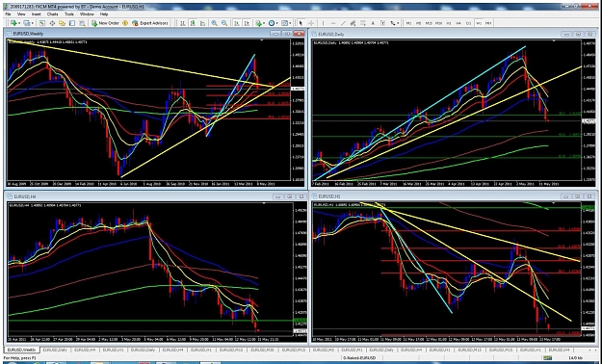Set timeframe to M15
Screen dimensions: 602x364
429,23
